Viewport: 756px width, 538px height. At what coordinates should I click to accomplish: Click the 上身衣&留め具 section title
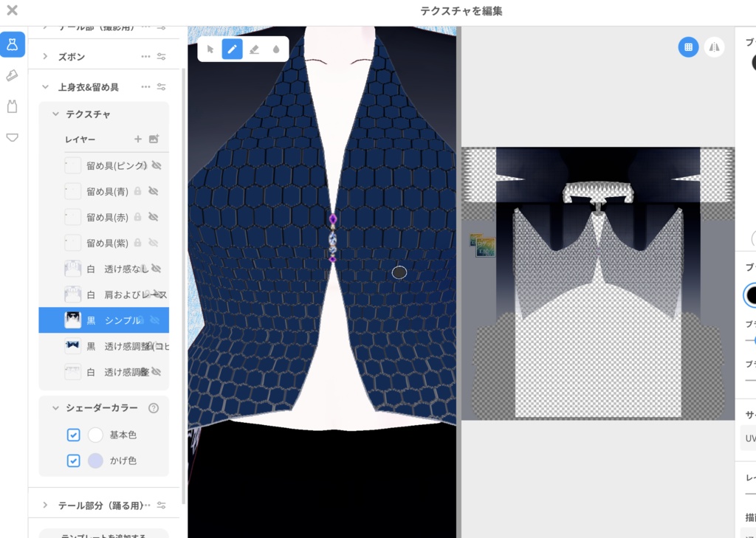[x=89, y=87]
